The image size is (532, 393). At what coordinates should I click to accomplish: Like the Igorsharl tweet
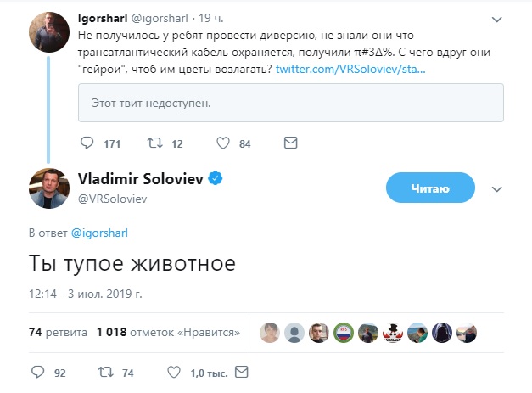224,143
